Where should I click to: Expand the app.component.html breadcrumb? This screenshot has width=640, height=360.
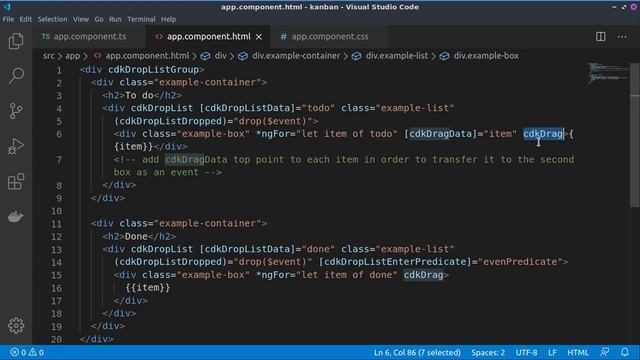pyautogui.click(x=142, y=56)
